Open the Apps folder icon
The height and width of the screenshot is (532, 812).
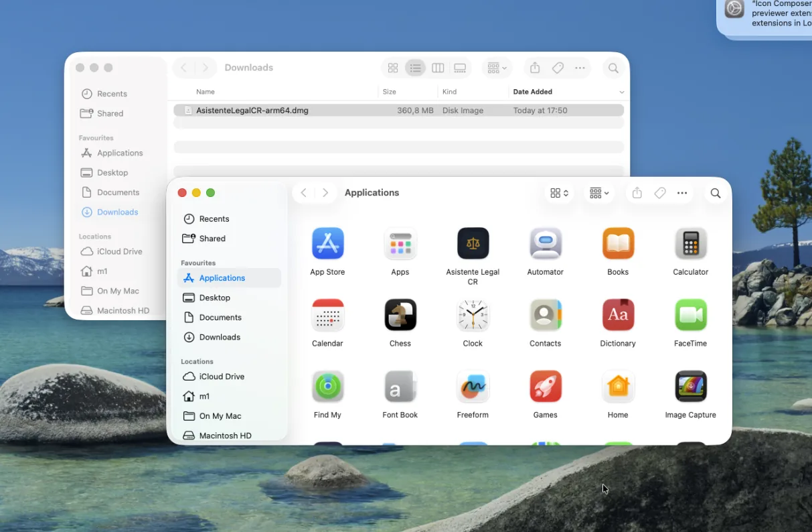[400, 243]
